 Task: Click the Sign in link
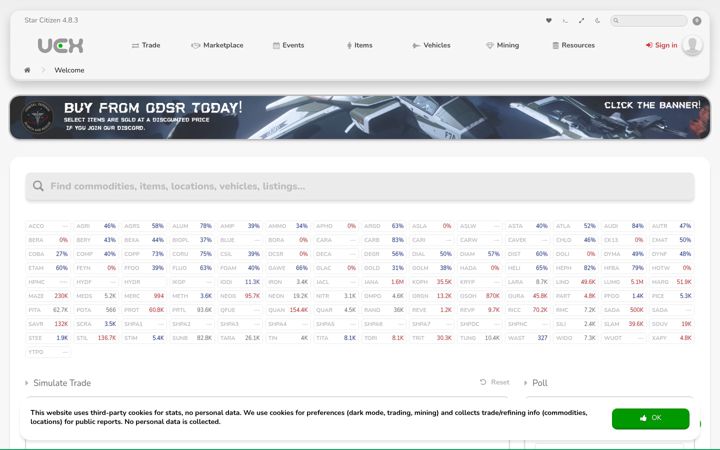[x=661, y=45]
